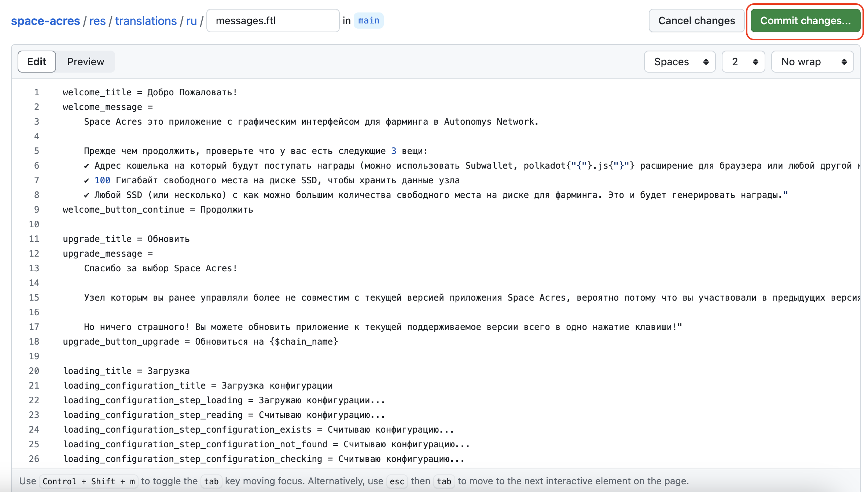Open the indent size 2 dropdown
The height and width of the screenshot is (492, 868).
tap(743, 62)
